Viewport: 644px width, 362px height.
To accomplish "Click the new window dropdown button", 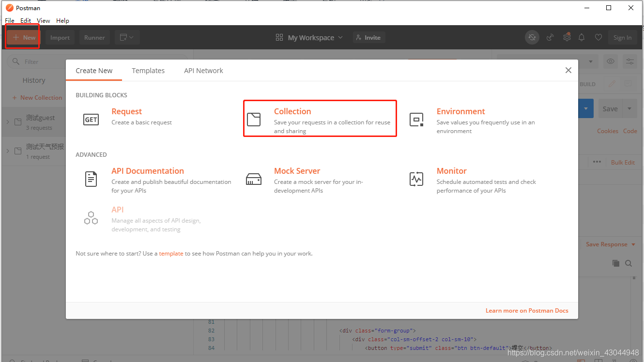I will 127,37.
